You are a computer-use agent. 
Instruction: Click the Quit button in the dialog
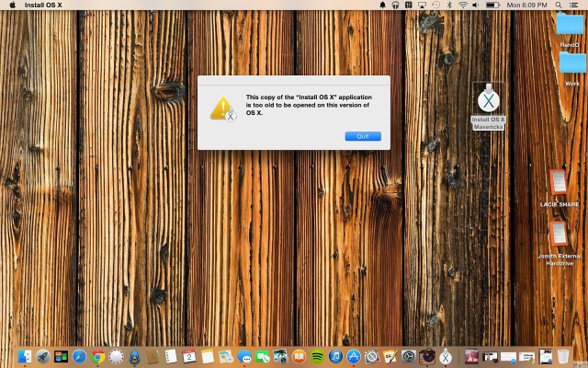pos(363,136)
